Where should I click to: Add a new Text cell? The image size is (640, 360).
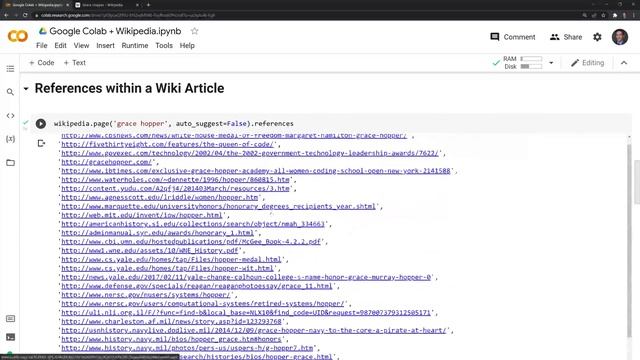(x=74, y=63)
